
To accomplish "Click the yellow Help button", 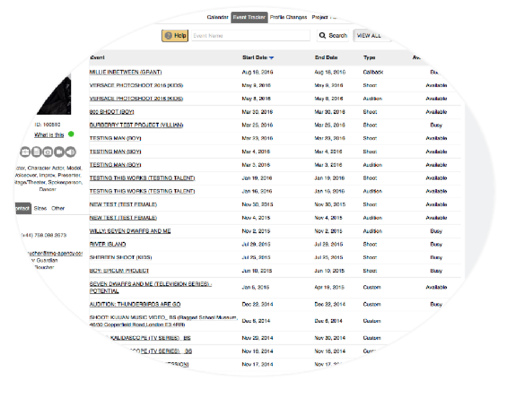I will pos(175,36).
